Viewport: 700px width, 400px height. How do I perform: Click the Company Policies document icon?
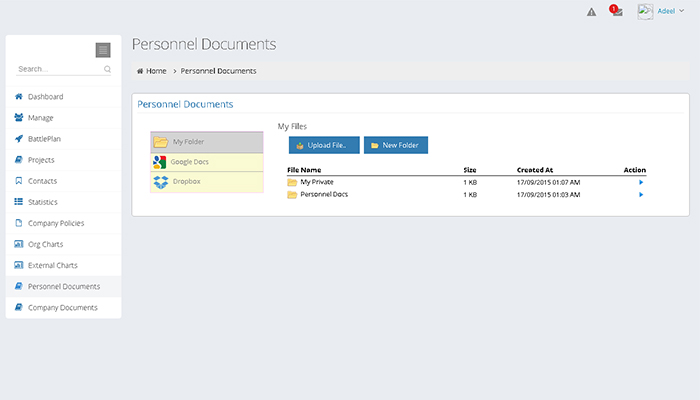19,223
